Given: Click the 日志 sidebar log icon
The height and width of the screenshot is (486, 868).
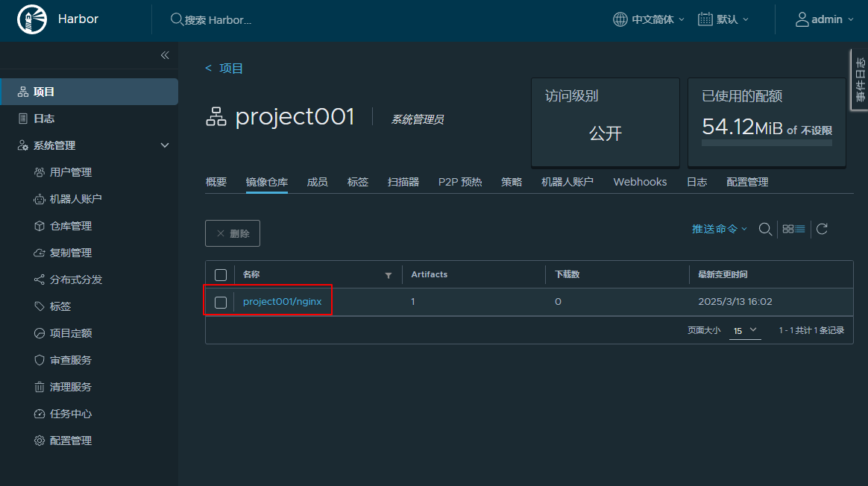Looking at the screenshot, I should (22, 119).
